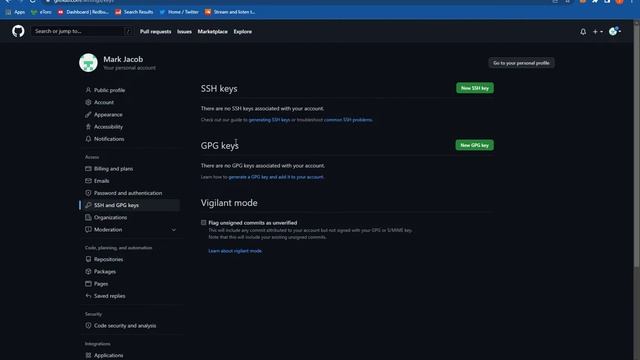Open generate a GPG key link
640x360 pixels.
tap(276, 177)
